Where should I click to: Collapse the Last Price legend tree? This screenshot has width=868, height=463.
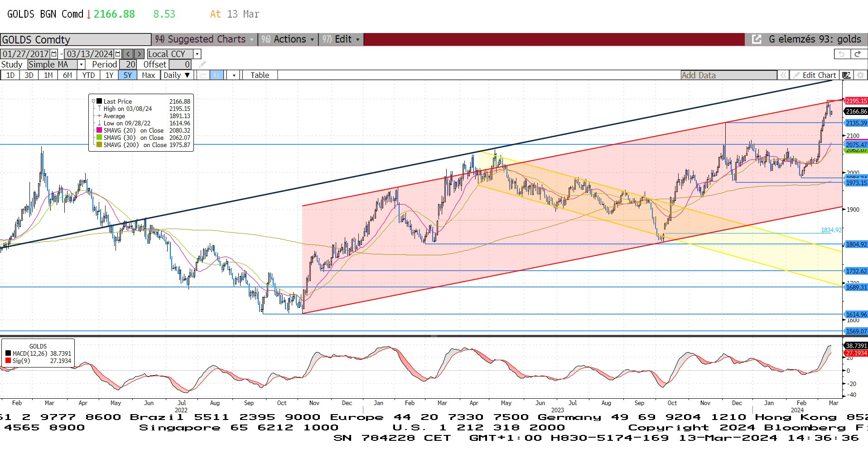[93, 101]
